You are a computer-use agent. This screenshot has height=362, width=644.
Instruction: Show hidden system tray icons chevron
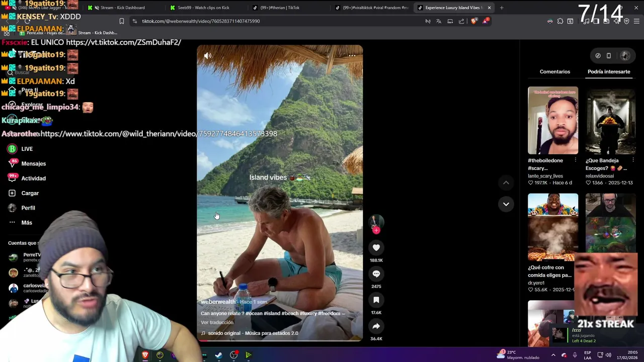(553, 355)
